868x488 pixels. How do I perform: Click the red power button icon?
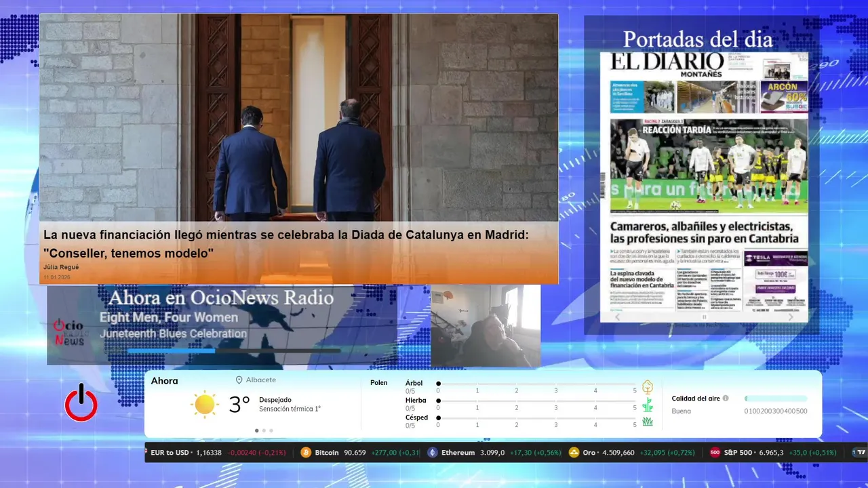[81, 403]
